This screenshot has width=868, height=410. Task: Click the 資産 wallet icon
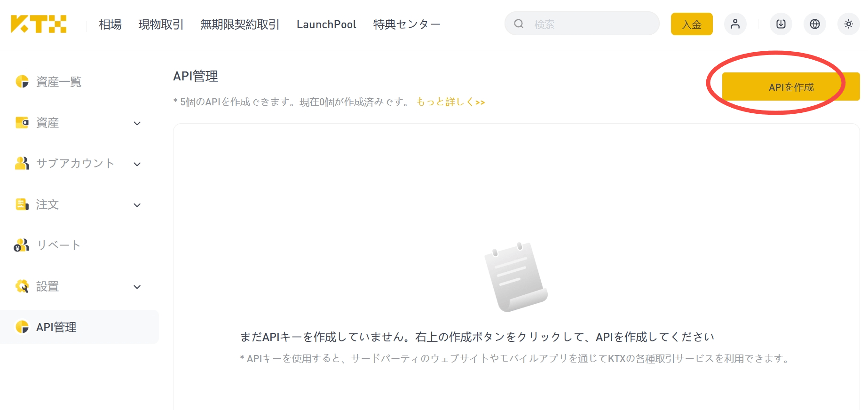pyautogui.click(x=22, y=123)
